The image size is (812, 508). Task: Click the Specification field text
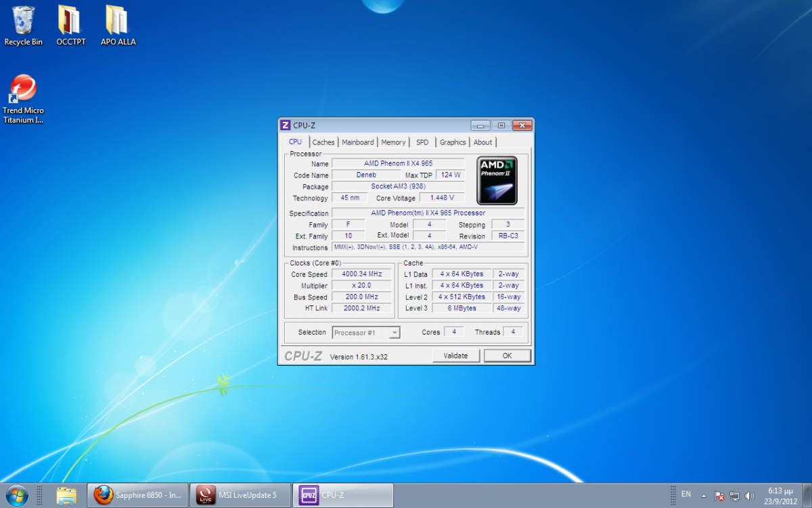[x=428, y=213]
